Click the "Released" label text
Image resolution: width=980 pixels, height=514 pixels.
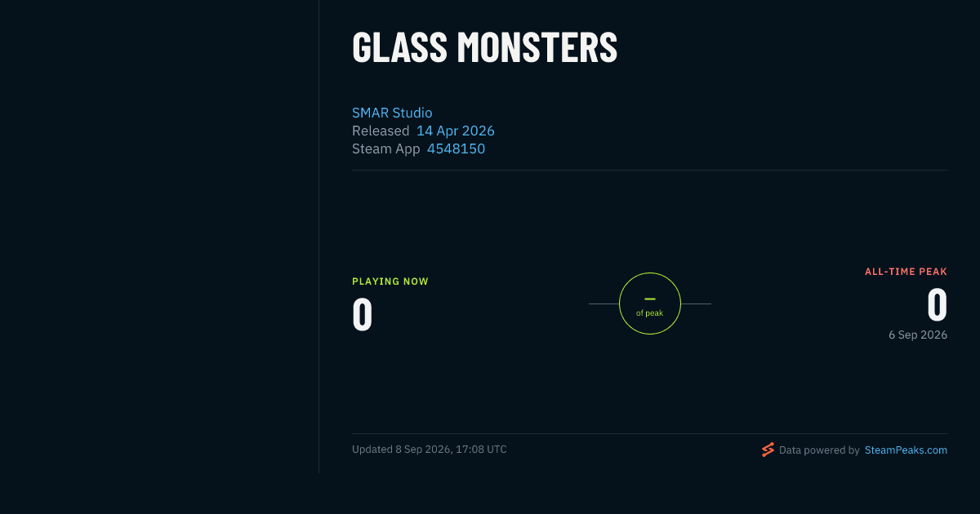(x=381, y=131)
